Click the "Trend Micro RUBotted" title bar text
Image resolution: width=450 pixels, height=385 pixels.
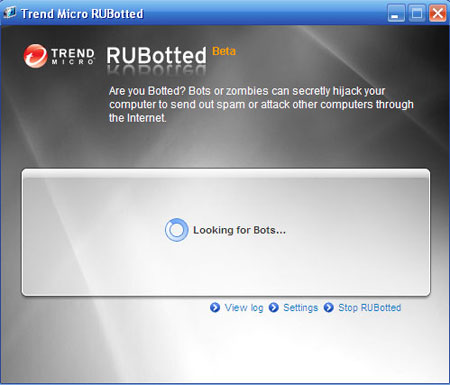[82, 14]
